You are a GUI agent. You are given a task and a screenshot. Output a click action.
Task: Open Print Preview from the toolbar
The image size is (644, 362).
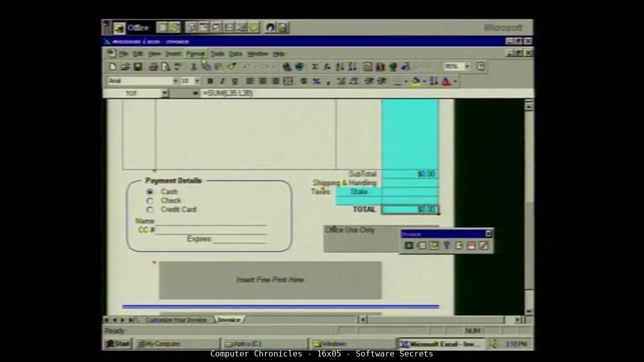pyautogui.click(x=166, y=67)
